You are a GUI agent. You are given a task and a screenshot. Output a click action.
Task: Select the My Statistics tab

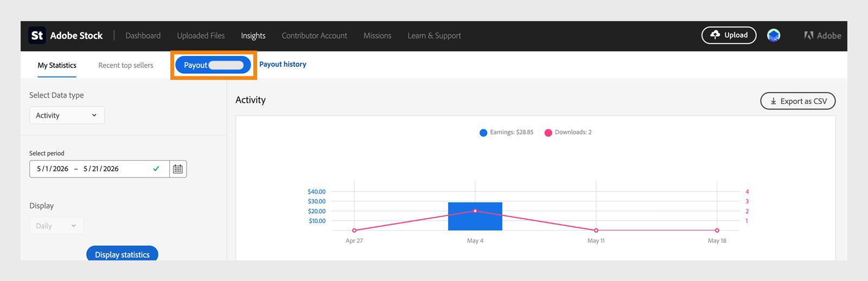point(57,65)
